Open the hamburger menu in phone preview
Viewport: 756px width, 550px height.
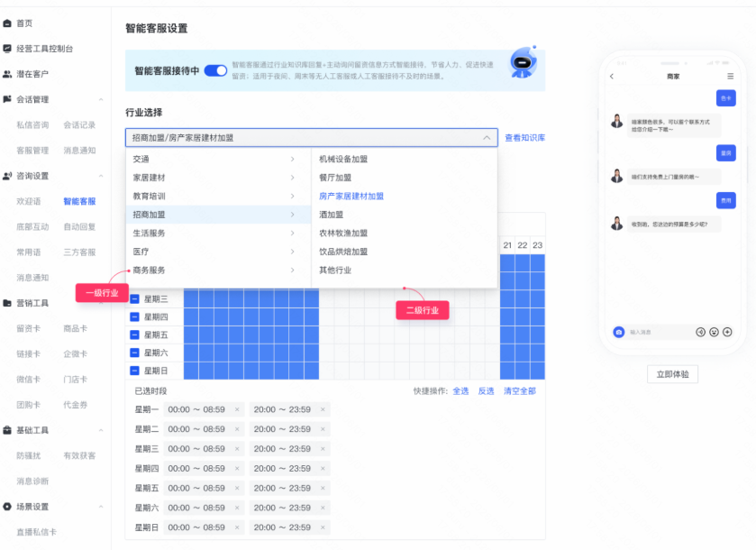(731, 77)
